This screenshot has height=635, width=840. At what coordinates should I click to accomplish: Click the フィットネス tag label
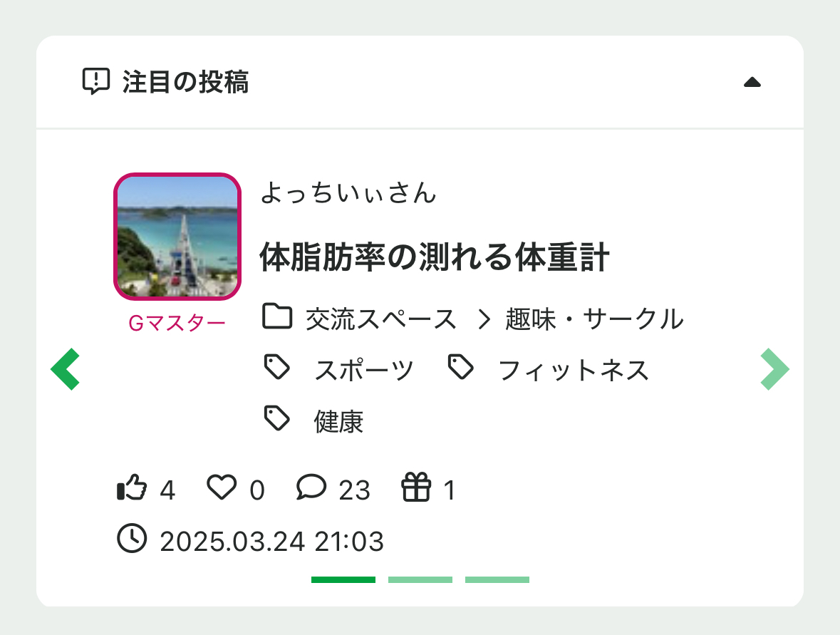click(x=574, y=371)
